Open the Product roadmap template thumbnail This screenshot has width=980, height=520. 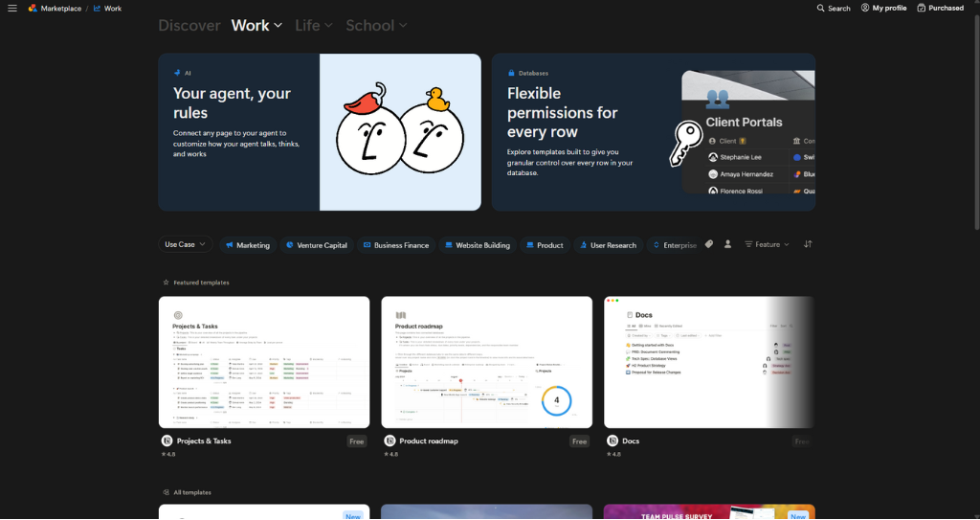486,362
